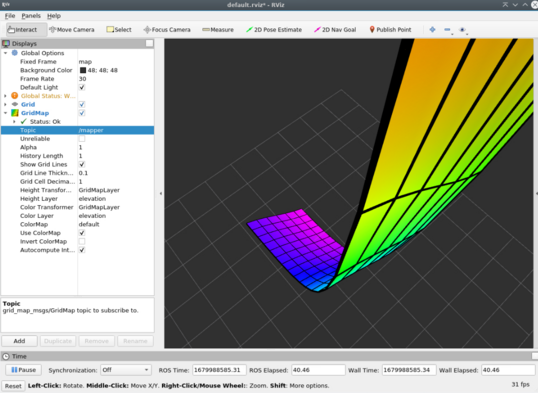Viewport: 538px width, 393px height.
Task: Close the Displays panel via its corner box
Action: click(149, 43)
